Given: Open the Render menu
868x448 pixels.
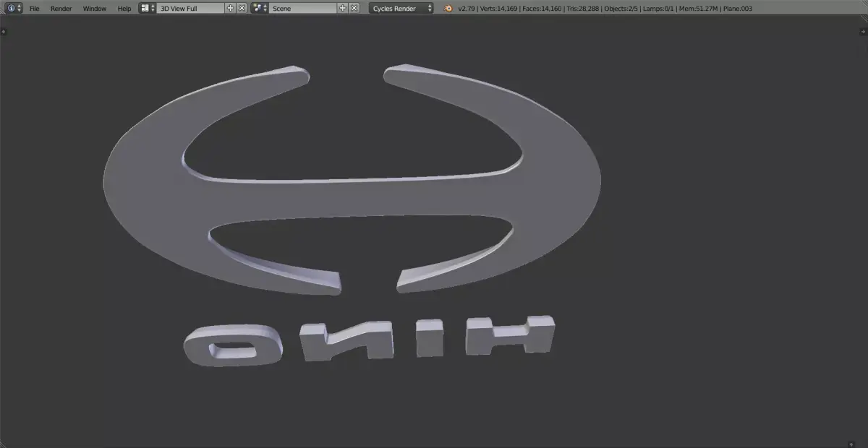Looking at the screenshot, I should point(61,9).
